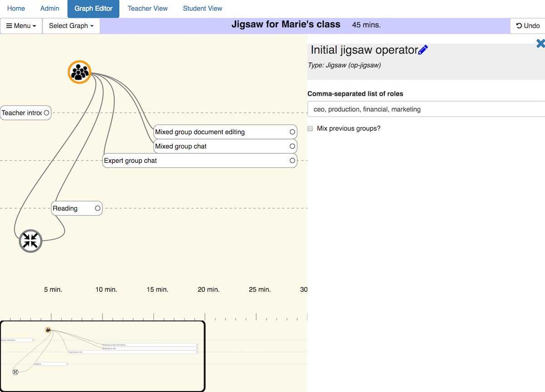Viewport: 545px width, 392px height.
Task: Select the grey aggregate arrows operator icon
Action: [30, 241]
